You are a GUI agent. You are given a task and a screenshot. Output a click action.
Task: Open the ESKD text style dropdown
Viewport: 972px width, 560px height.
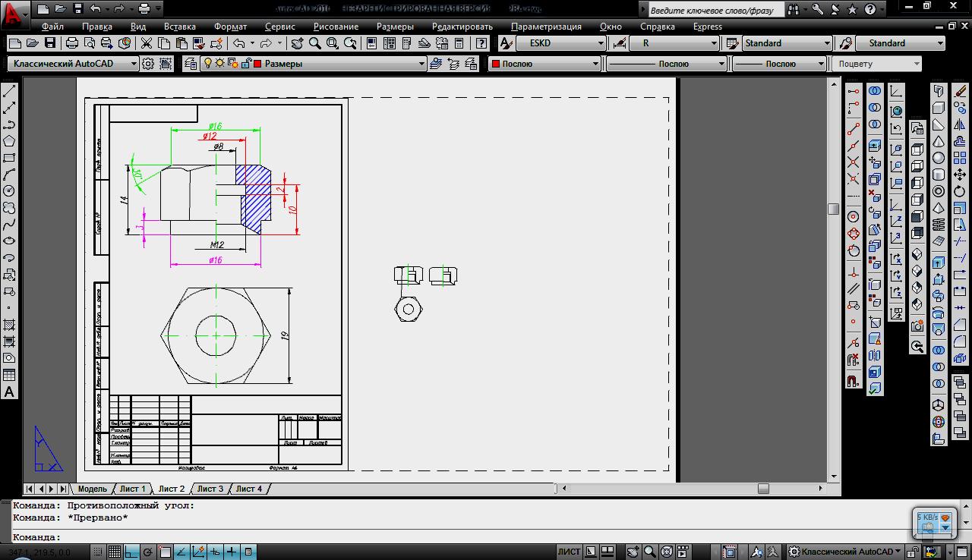tap(560, 43)
